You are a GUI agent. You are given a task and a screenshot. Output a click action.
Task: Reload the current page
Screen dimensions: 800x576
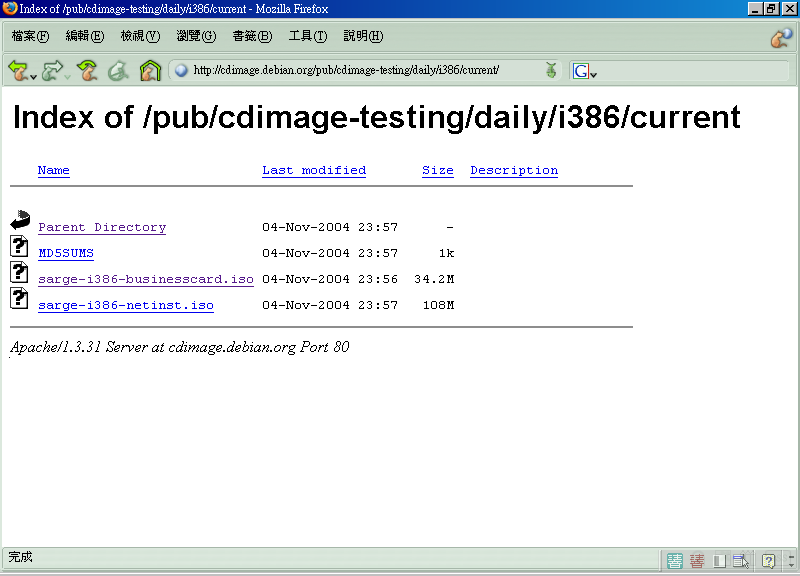click(x=88, y=70)
